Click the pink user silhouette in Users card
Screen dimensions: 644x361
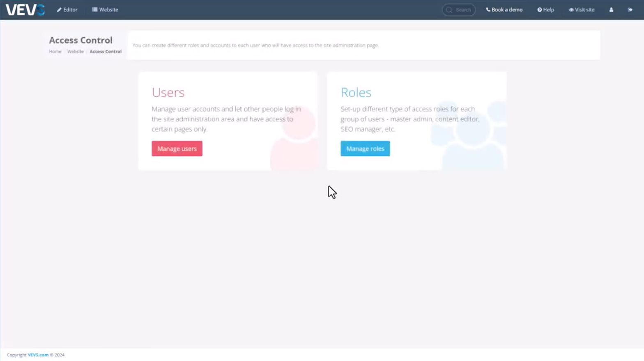coord(295,144)
